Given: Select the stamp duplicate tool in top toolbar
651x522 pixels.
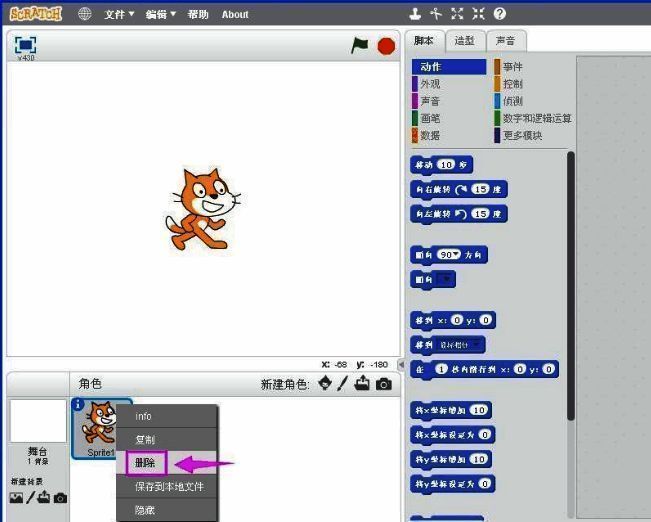Looking at the screenshot, I should tap(415, 14).
